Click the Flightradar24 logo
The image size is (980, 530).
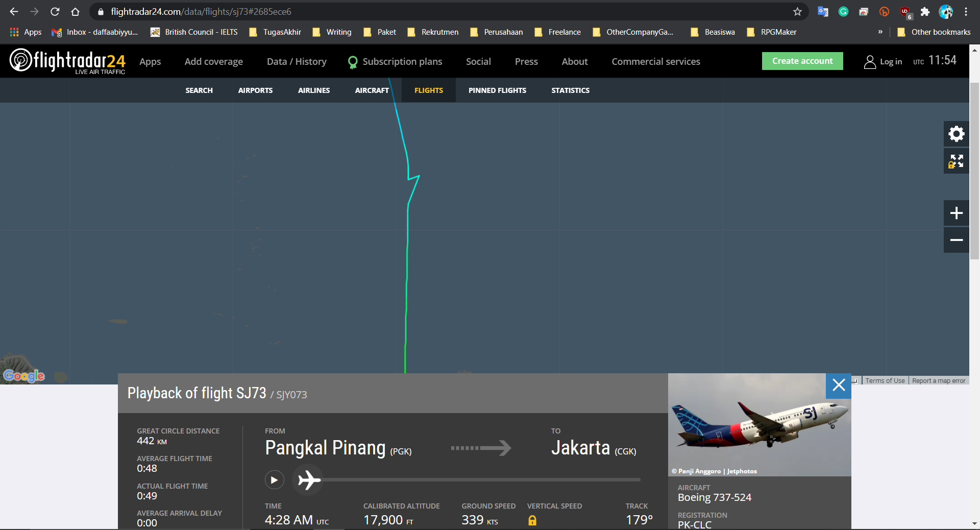click(x=67, y=61)
